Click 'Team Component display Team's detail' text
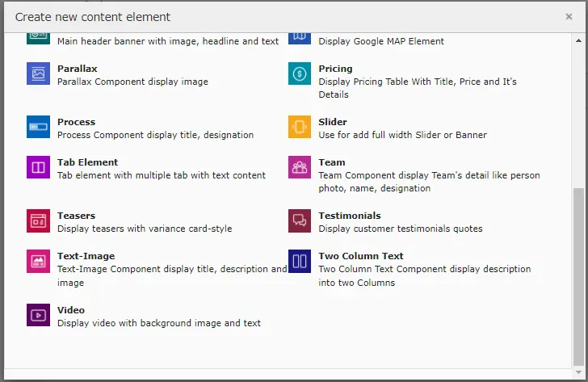 430,182
